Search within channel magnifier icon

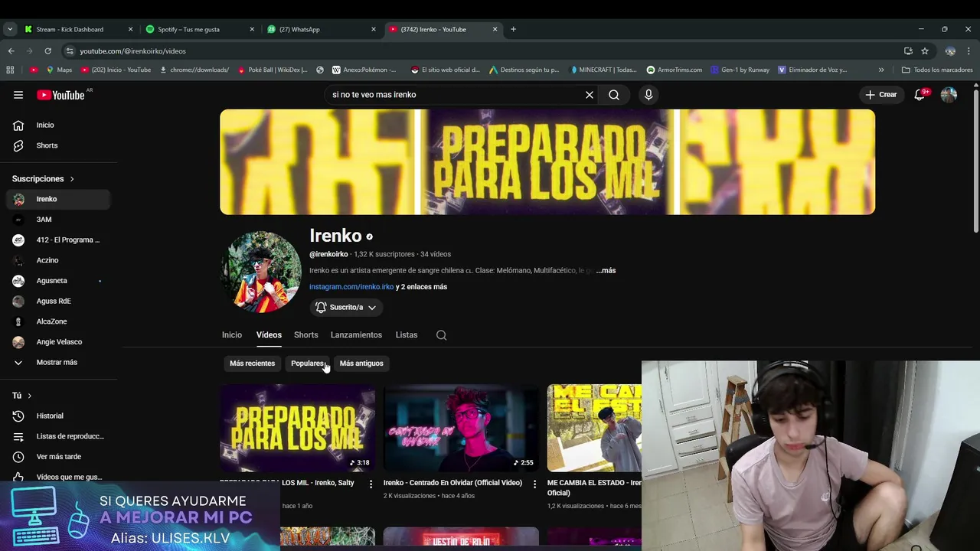[x=442, y=335]
